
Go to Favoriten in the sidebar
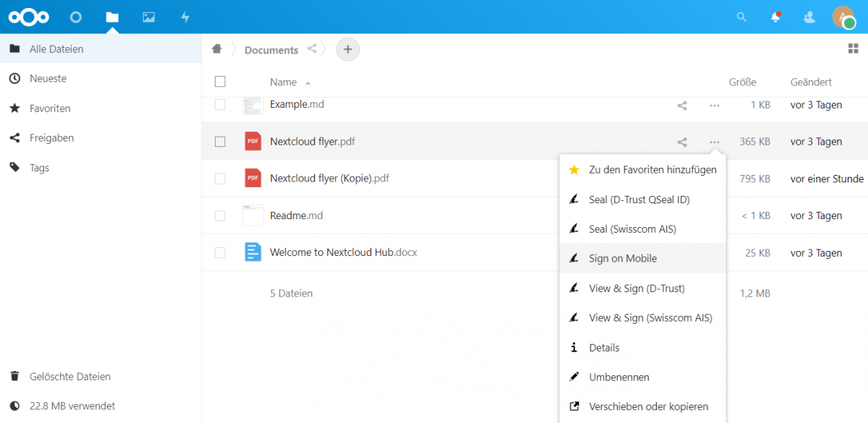50,108
